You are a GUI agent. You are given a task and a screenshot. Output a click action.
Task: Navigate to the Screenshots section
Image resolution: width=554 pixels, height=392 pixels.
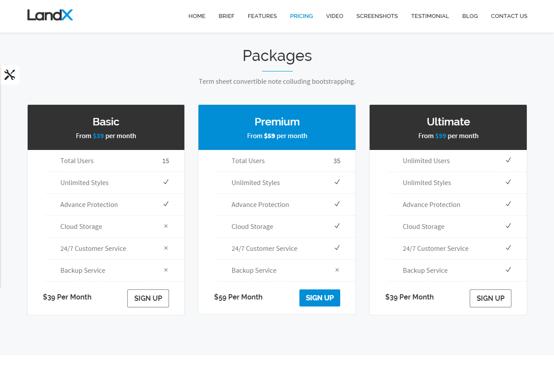click(377, 16)
